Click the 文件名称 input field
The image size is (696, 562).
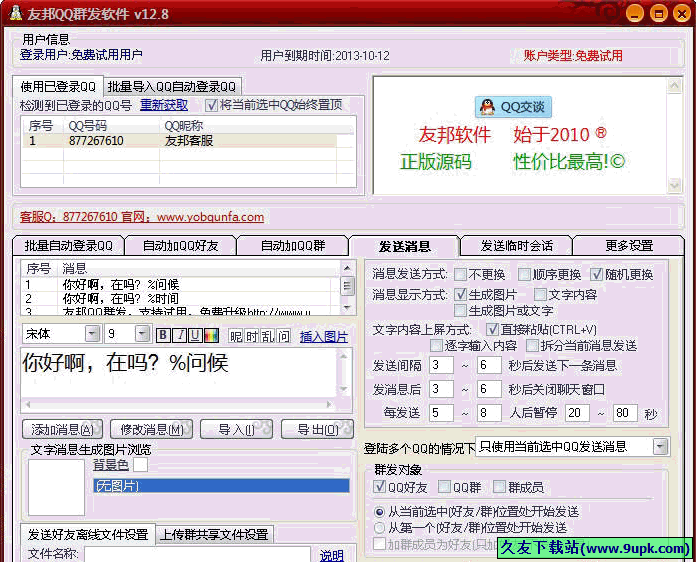(198, 554)
